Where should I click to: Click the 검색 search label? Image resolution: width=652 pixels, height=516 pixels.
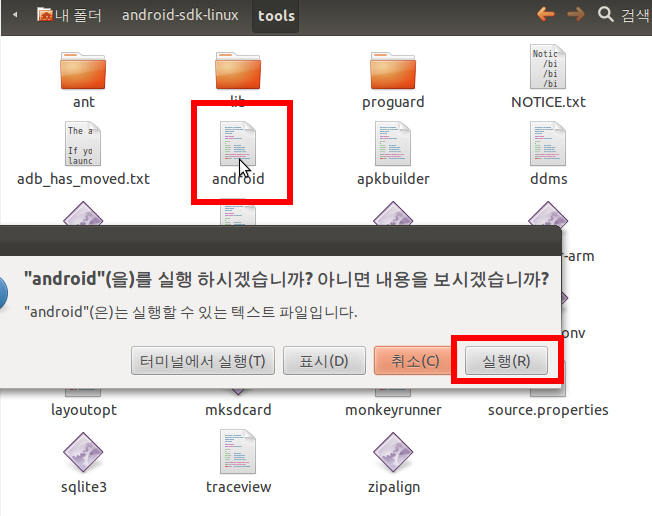tap(635, 15)
